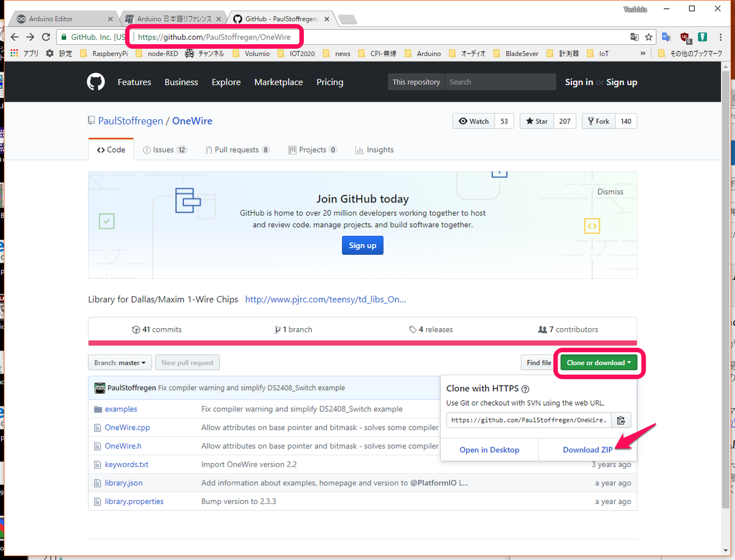This screenshot has height=560, width=735.
Task: Show more bookmarks with chevron
Action: (x=643, y=53)
